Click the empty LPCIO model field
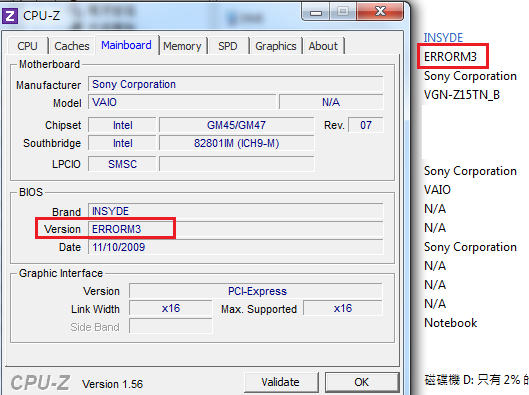 236,164
